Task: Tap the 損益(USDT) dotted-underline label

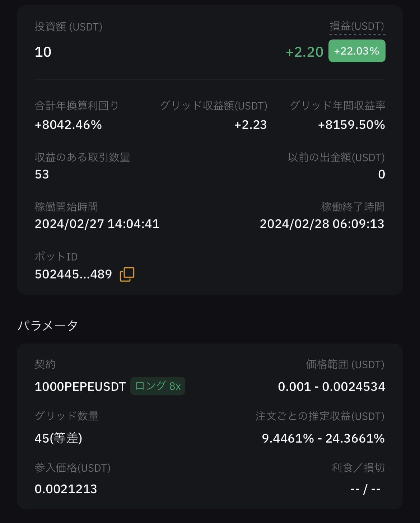Action: [x=357, y=27]
